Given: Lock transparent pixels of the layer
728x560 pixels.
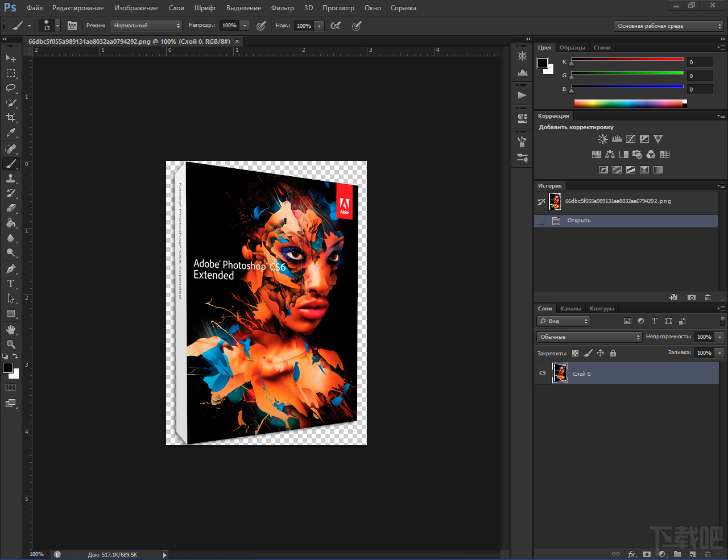Looking at the screenshot, I should click(576, 353).
